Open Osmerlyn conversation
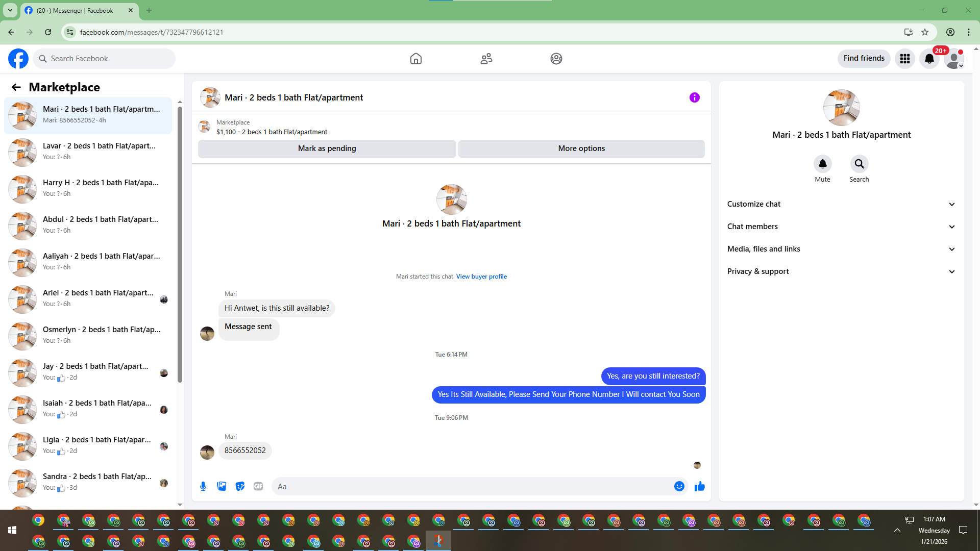 (x=88, y=336)
